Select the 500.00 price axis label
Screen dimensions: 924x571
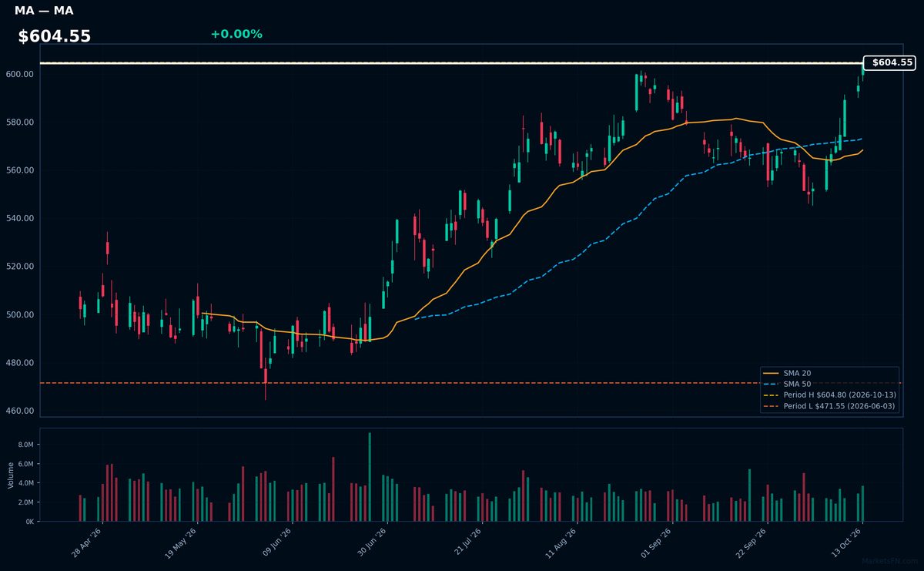[x=19, y=315]
